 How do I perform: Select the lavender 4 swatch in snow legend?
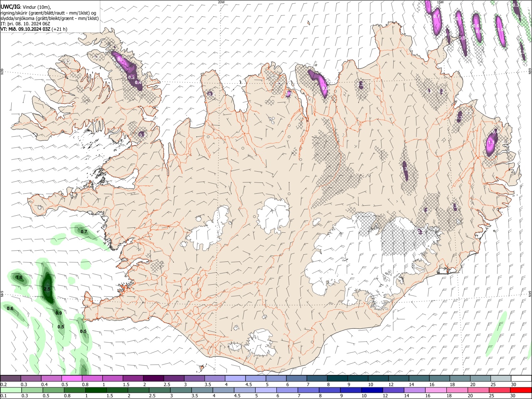(x=235, y=379)
